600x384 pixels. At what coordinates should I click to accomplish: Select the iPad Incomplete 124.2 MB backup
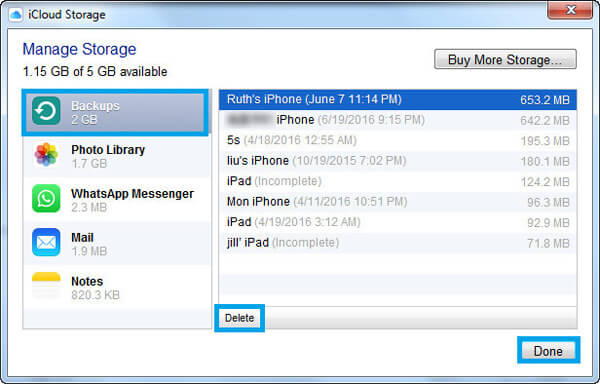click(x=398, y=181)
